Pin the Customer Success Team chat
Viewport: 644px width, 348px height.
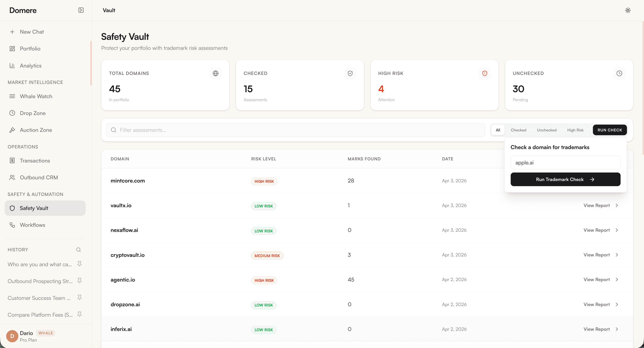tap(79, 298)
